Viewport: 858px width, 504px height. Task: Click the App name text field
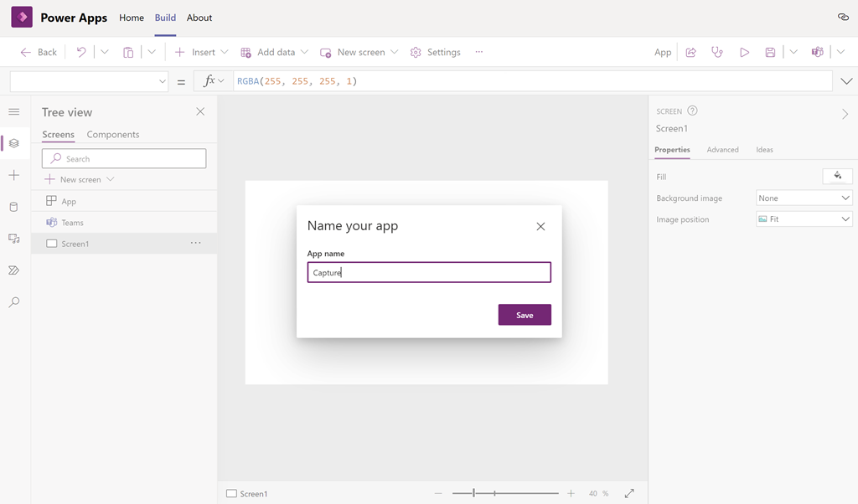429,272
